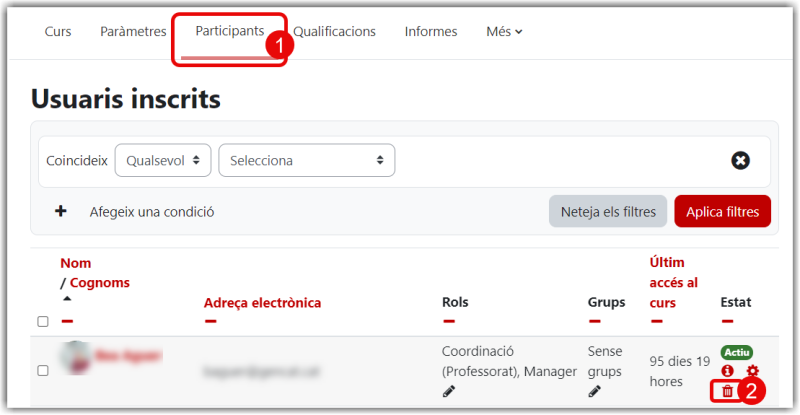The image size is (800, 415).
Task: Tick the select-all users checkbox
Action: coord(43,321)
